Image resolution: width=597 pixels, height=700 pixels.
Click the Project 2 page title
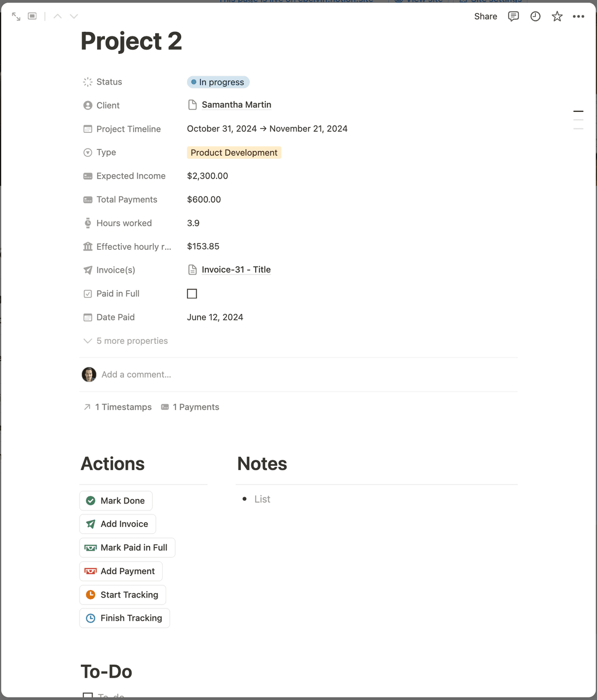click(x=131, y=41)
